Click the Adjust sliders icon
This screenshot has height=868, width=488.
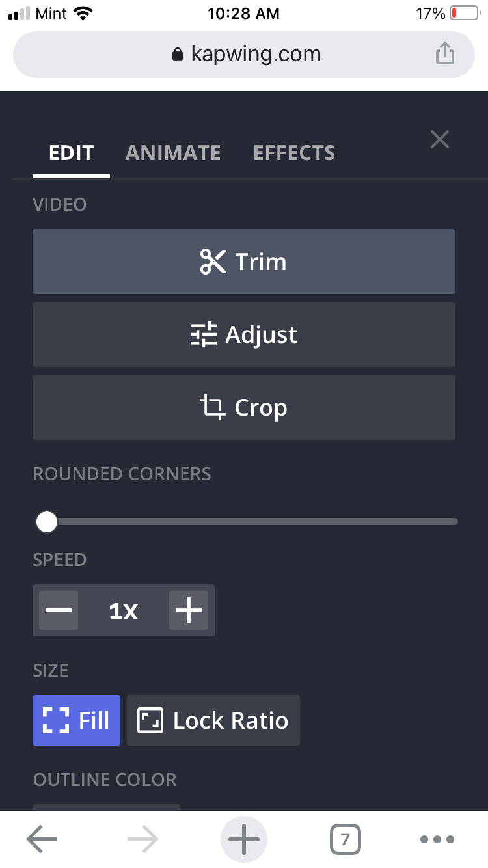pyautogui.click(x=203, y=334)
